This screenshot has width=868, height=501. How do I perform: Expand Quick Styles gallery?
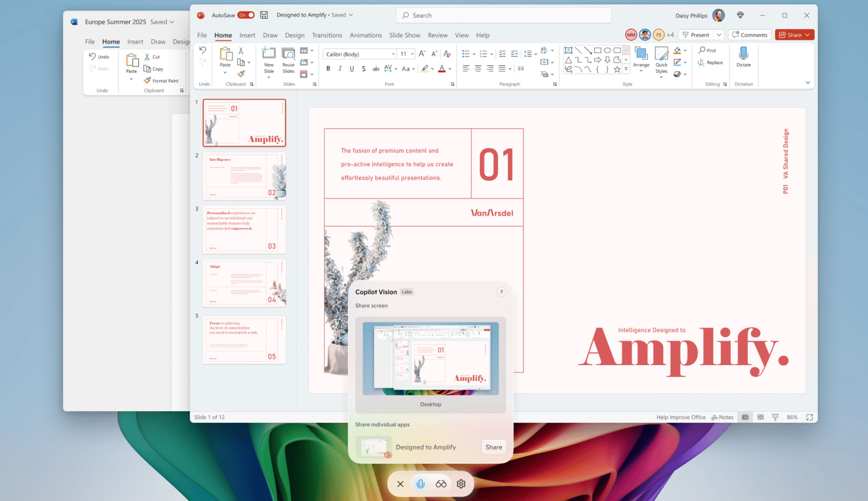[661, 62]
